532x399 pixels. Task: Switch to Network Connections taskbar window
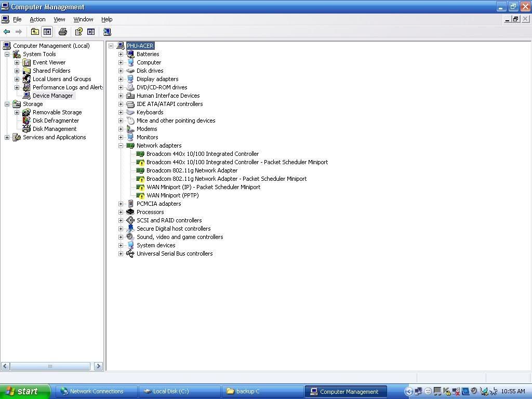(96, 392)
